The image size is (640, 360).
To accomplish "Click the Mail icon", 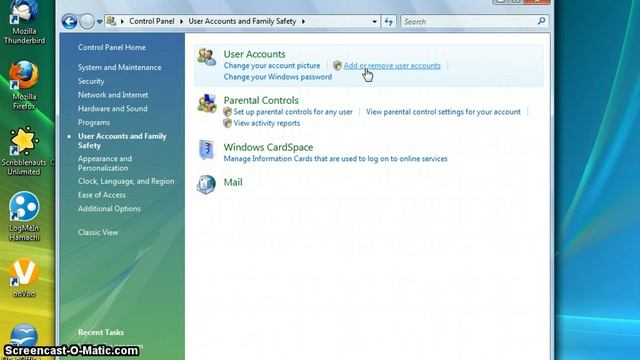I will pos(206,184).
